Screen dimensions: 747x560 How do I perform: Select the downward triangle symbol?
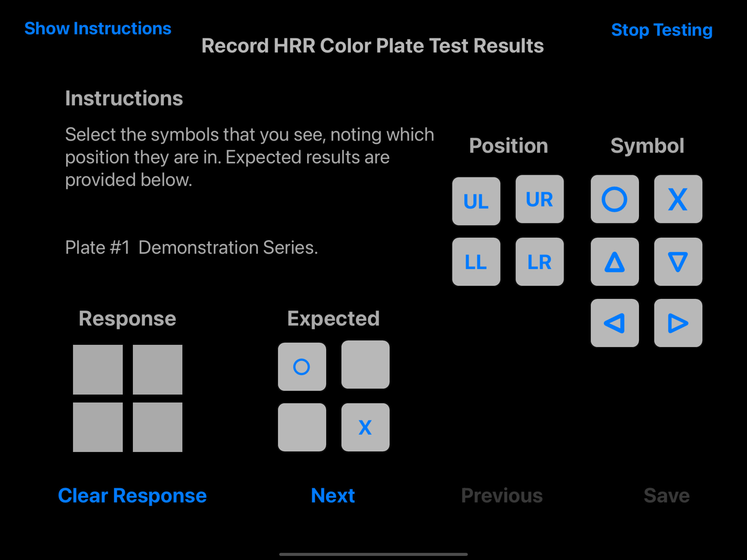(678, 262)
